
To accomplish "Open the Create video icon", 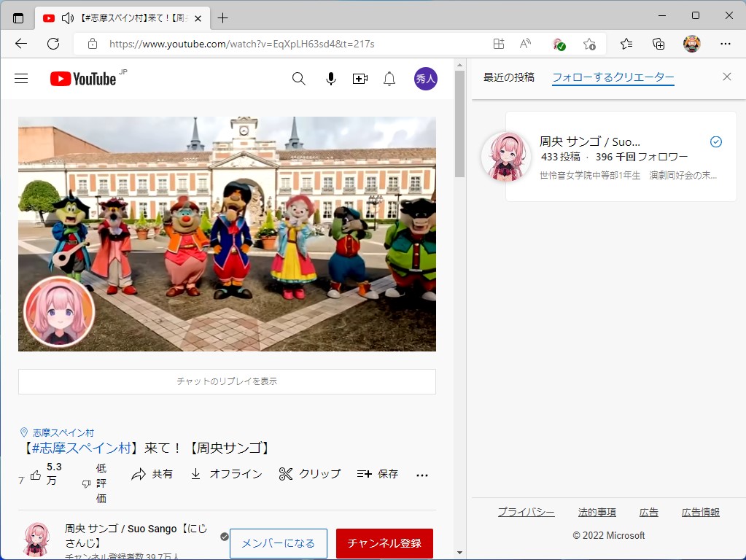I will coord(360,78).
